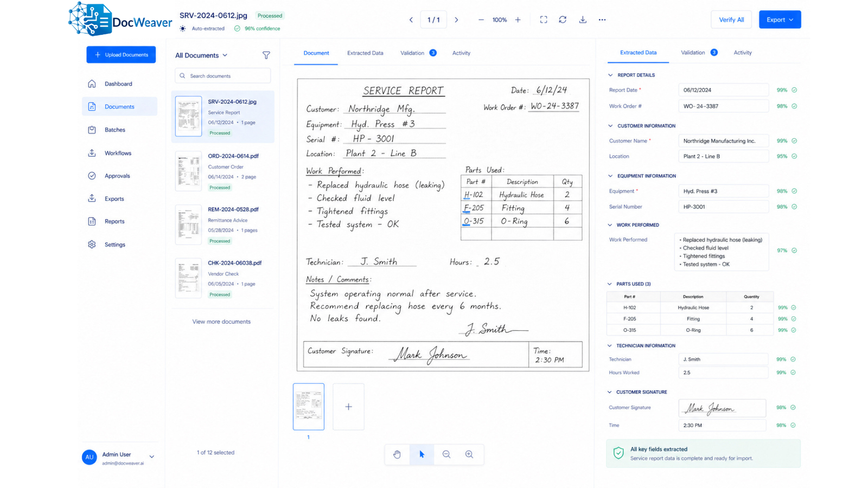Image resolution: width=868 pixels, height=488 pixels.
Task: Click the verified checkmark beside Hours Worked
Action: (793, 373)
